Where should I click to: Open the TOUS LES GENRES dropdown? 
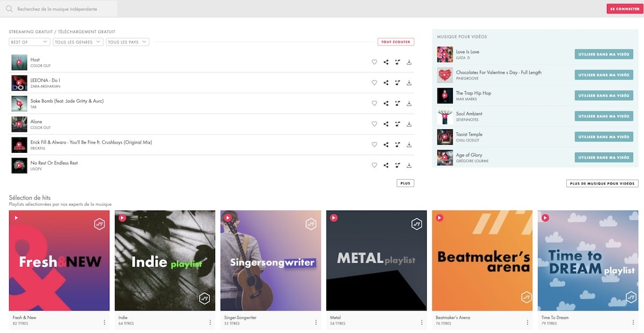(78, 42)
